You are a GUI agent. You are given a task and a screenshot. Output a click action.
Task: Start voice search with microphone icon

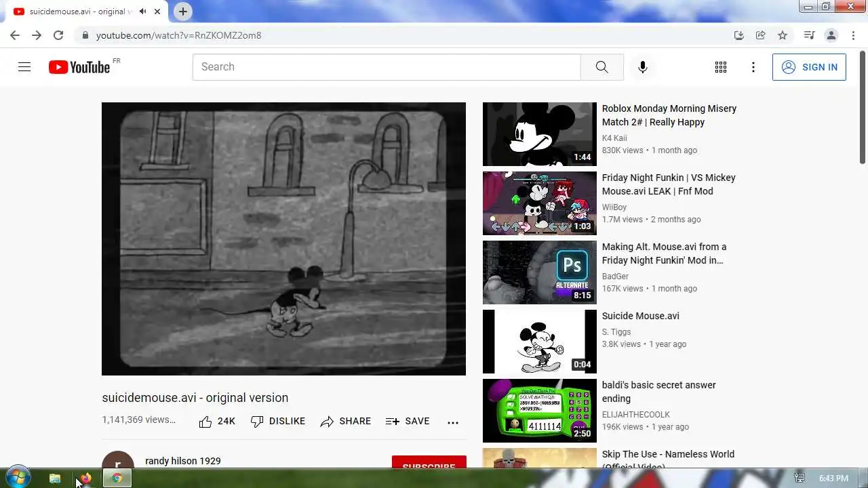[643, 67]
